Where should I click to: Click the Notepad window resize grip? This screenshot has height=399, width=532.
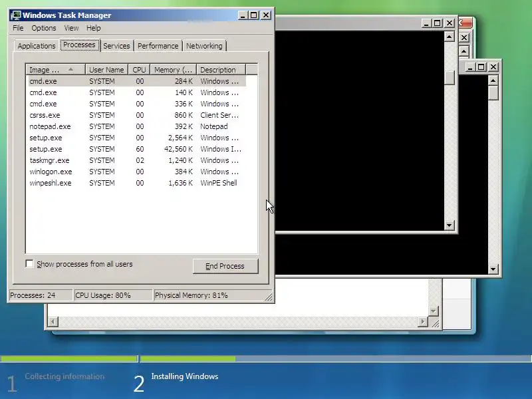click(x=434, y=323)
